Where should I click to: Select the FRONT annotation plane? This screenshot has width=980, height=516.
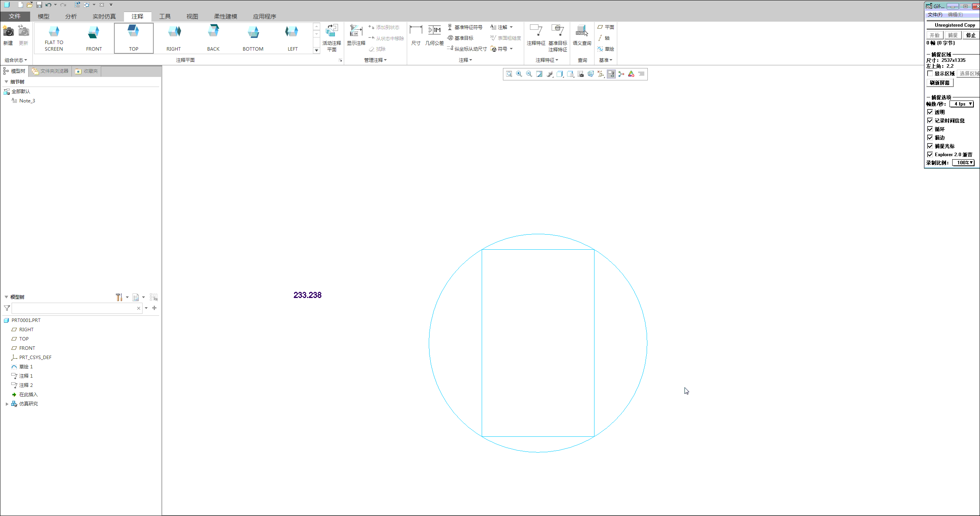pos(94,38)
